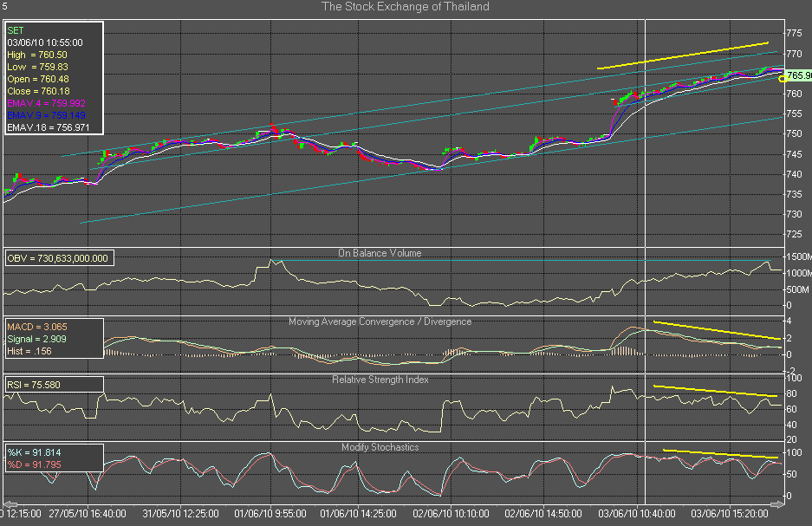The width and height of the screenshot is (812, 526).
Task: Click the right scroll arrow on the time axis
Action: pos(776,504)
